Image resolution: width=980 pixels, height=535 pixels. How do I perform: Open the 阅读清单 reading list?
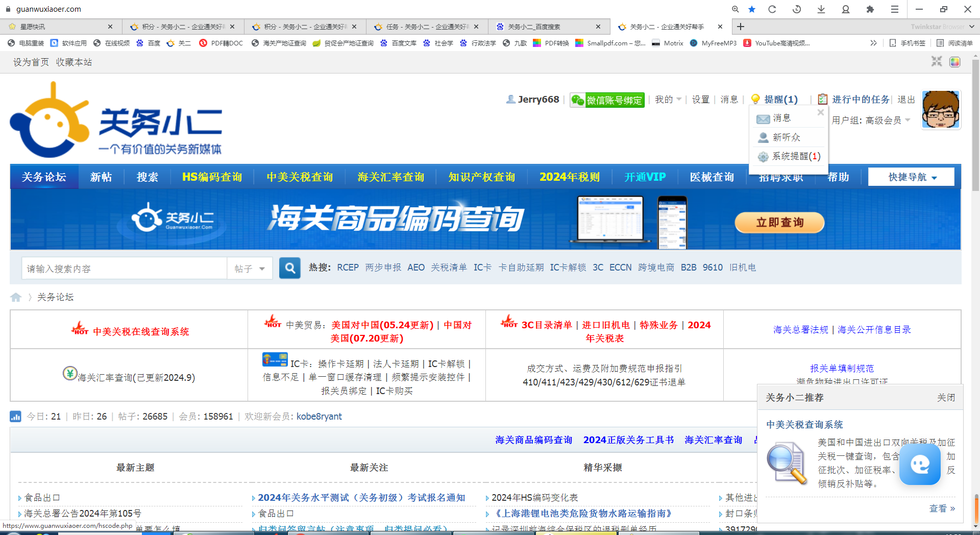[955, 43]
